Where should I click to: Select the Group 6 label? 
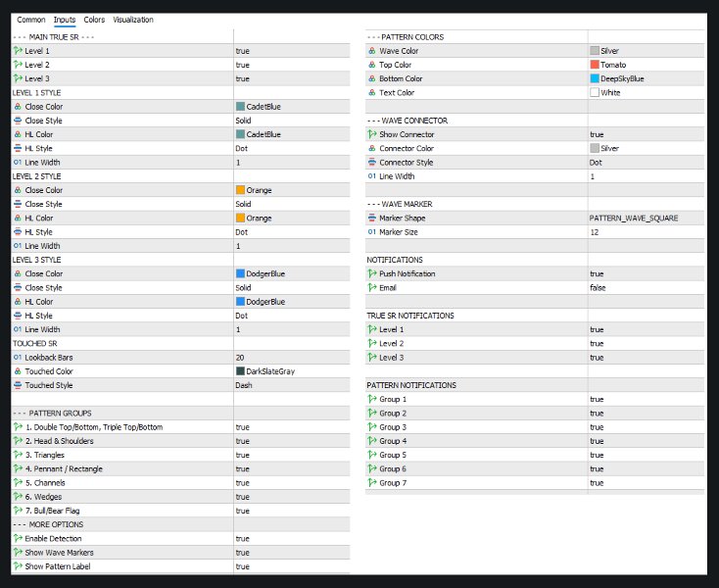pos(393,468)
